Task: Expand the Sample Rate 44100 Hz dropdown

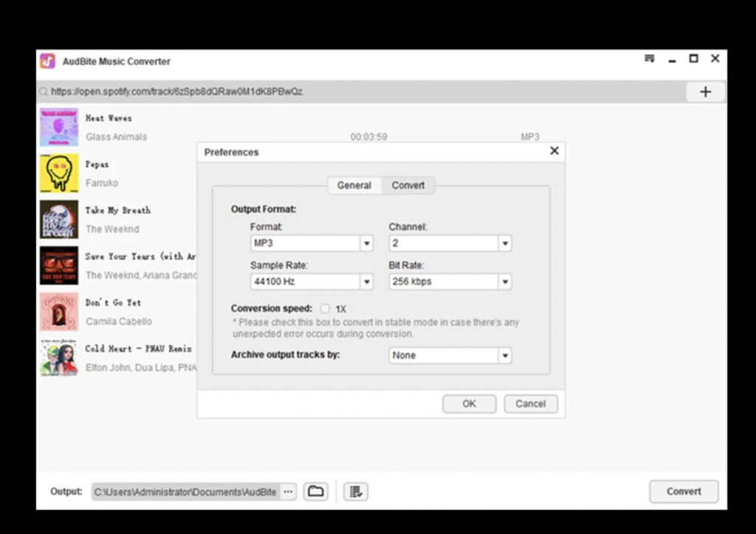Action: pyautogui.click(x=366, y=281)
